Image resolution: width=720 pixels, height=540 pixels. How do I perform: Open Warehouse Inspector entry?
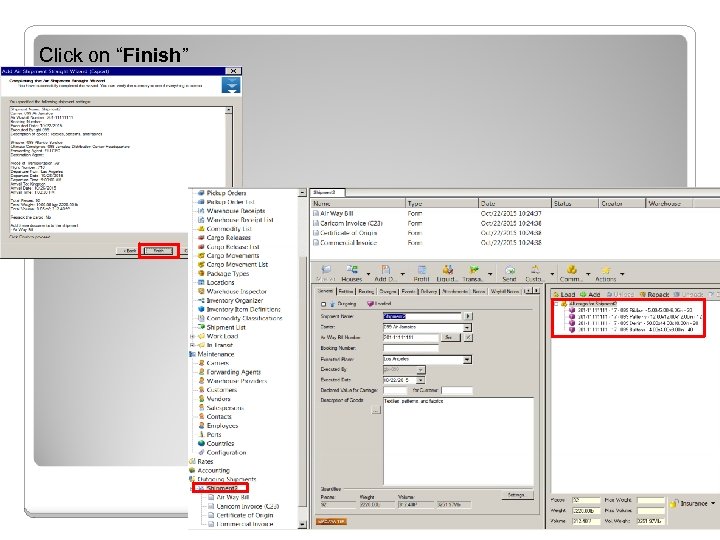232,291
